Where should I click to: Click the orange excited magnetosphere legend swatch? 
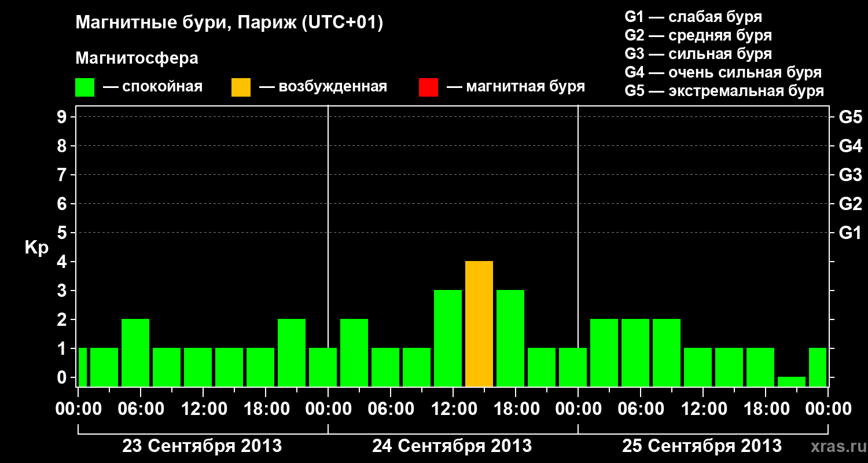[241, 87]
